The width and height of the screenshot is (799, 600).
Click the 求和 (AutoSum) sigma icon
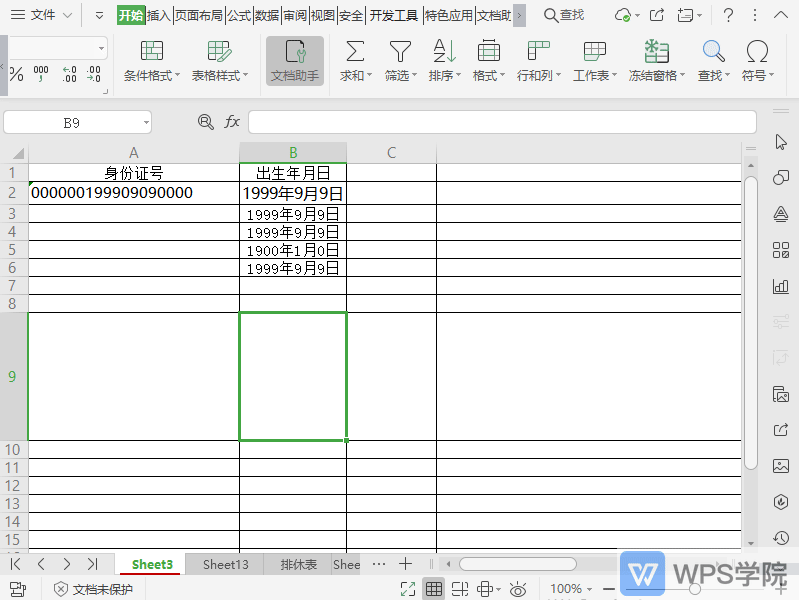click(x=355, y=52)
